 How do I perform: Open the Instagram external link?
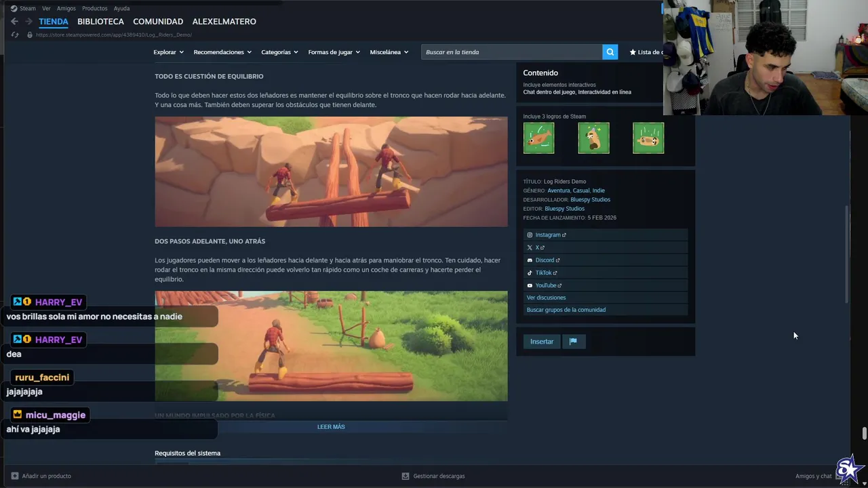(x=606, y=235)
